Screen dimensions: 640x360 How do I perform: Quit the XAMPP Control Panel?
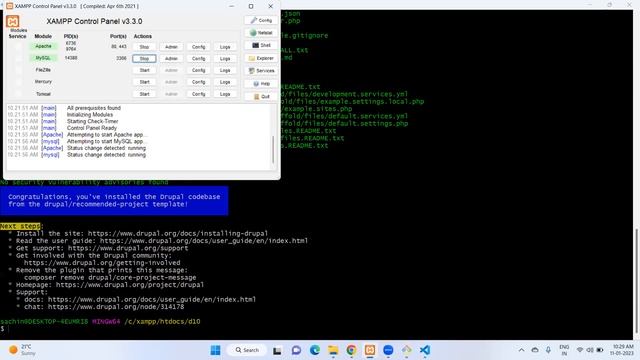pyautogui.click(x=261, y=97)
